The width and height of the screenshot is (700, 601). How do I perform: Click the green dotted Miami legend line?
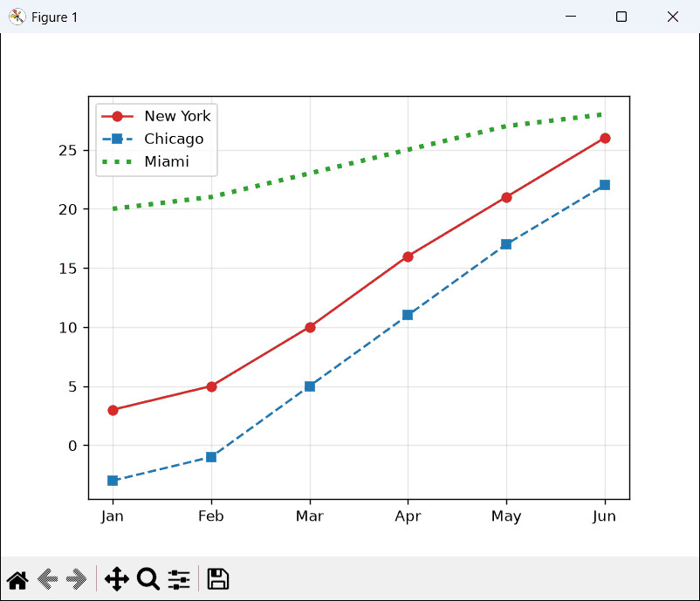[x=117, y=161]
